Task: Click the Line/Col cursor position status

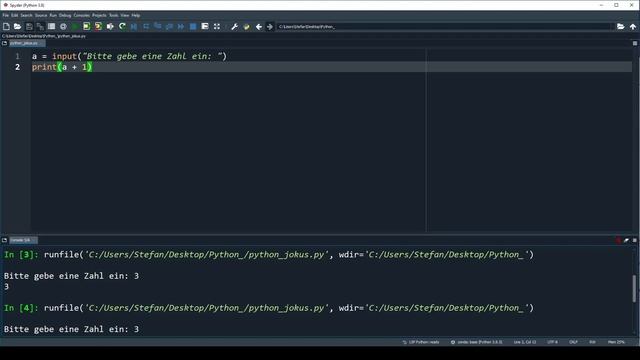Action: pyautogui.click(x=525, y=342)
